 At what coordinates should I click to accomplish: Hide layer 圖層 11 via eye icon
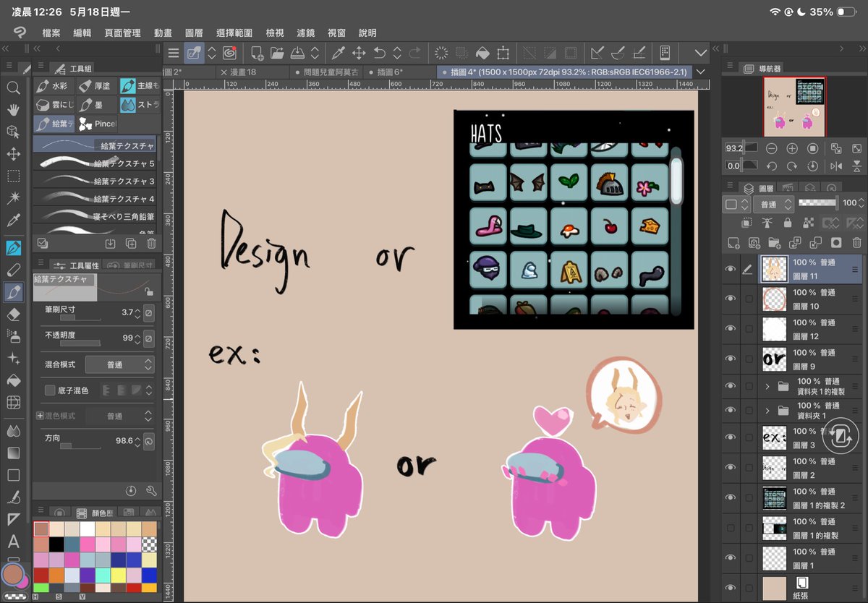[730, 269]
